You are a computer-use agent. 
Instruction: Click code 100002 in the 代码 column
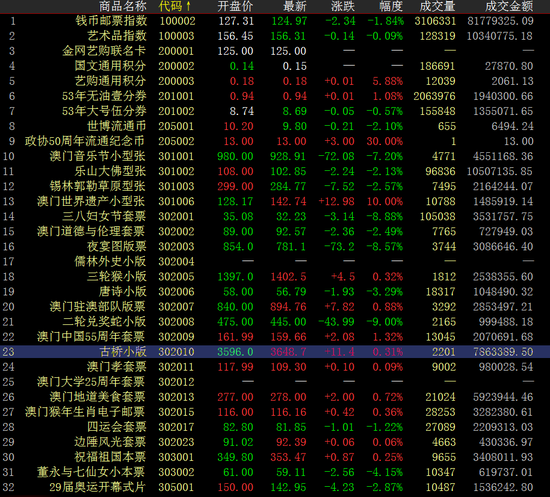point(177,21)
